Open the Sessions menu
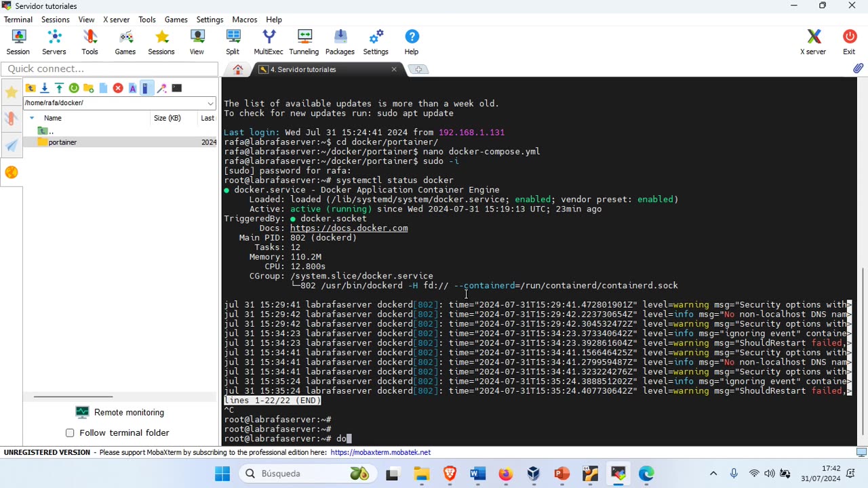 (56, 20)
